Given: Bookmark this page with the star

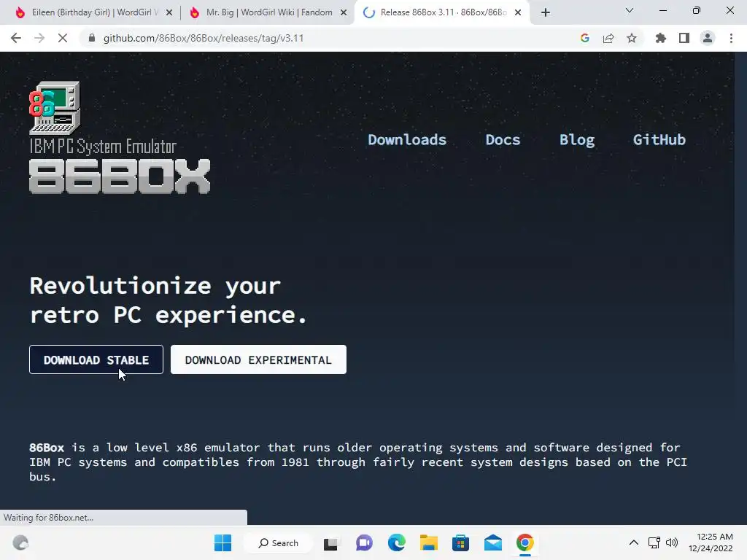Looking at the screenshot, I should pos(632,38).
